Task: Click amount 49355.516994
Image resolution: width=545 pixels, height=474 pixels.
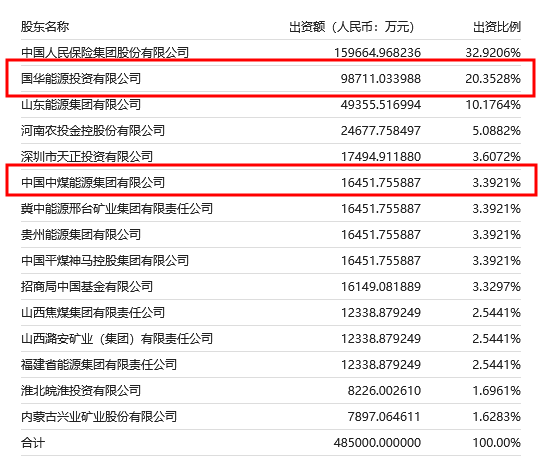Action: point(381,105)
